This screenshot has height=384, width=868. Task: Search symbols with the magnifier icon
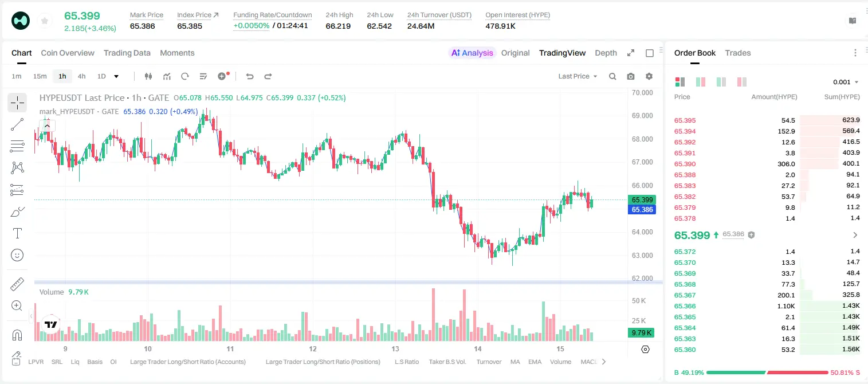(612, 76)
